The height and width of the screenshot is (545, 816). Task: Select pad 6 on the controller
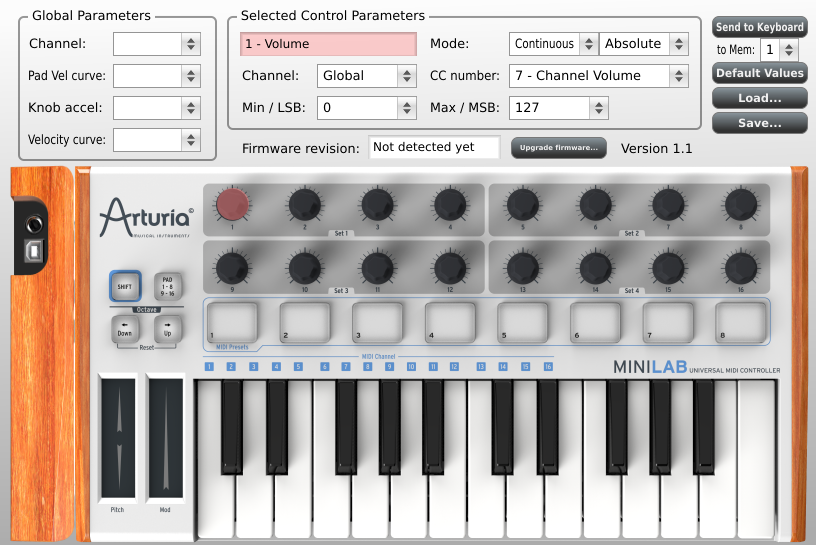point(595,322)
